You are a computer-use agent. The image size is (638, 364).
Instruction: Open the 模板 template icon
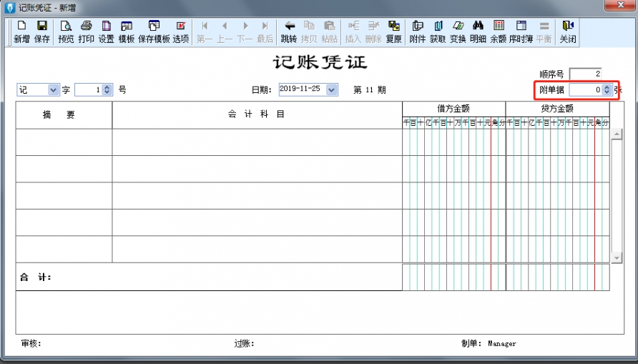pos(127,31)
